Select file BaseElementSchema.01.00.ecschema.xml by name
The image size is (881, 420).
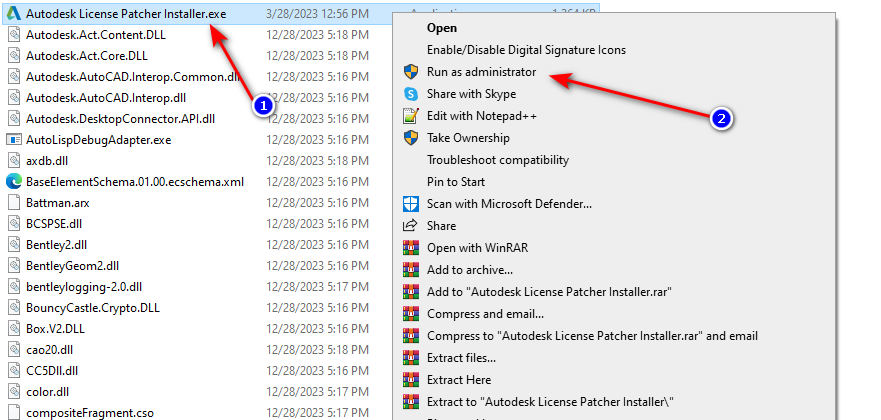click(x=135, y=181)
